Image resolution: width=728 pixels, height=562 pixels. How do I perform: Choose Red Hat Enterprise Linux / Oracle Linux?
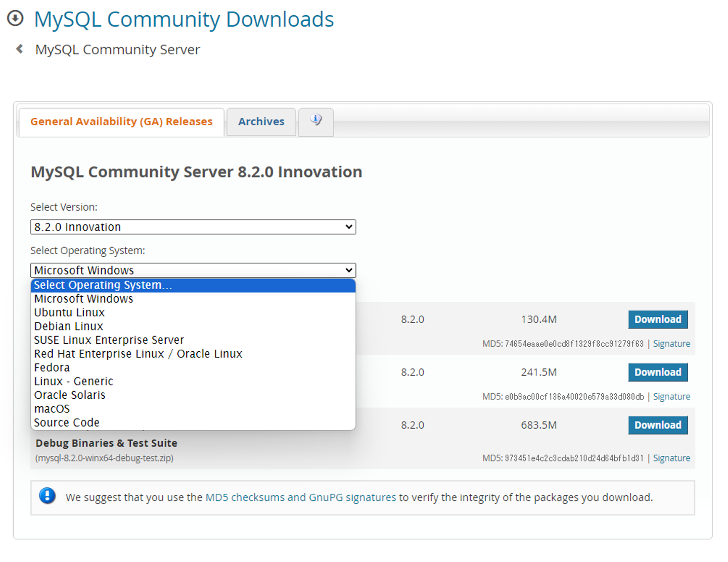(139, 354)
